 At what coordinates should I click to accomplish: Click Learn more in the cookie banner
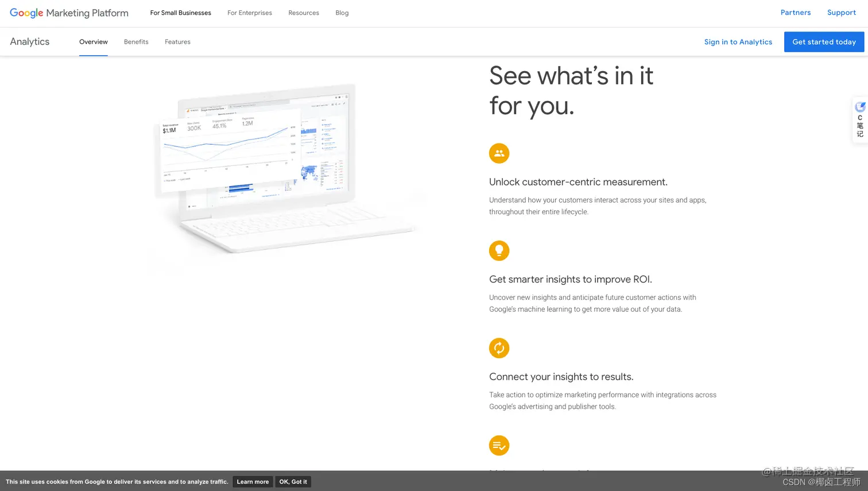tap(253, 482)
